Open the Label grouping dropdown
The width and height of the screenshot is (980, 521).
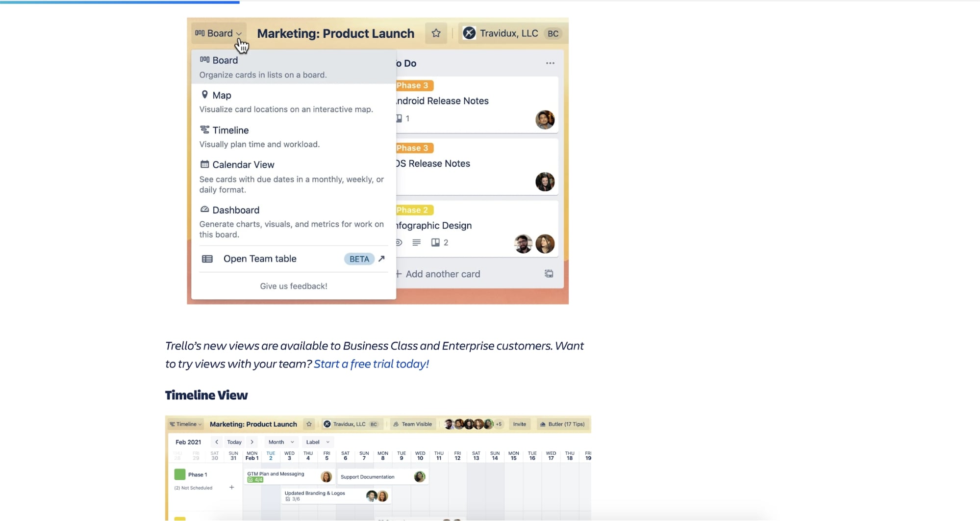(318, 442)
